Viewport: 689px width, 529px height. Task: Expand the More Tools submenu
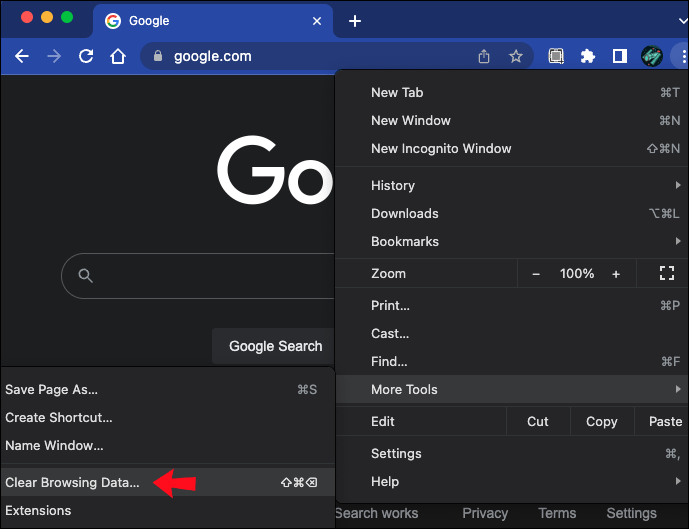coord(512,389)
